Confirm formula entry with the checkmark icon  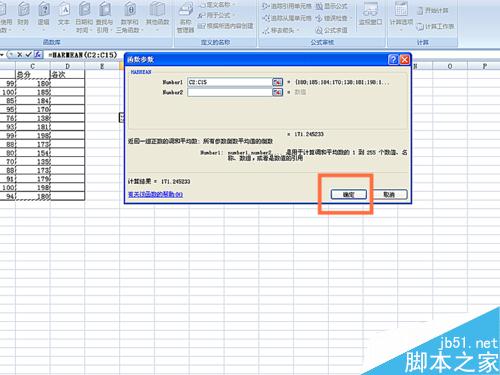pyautogui.click(x=29, y=55)
